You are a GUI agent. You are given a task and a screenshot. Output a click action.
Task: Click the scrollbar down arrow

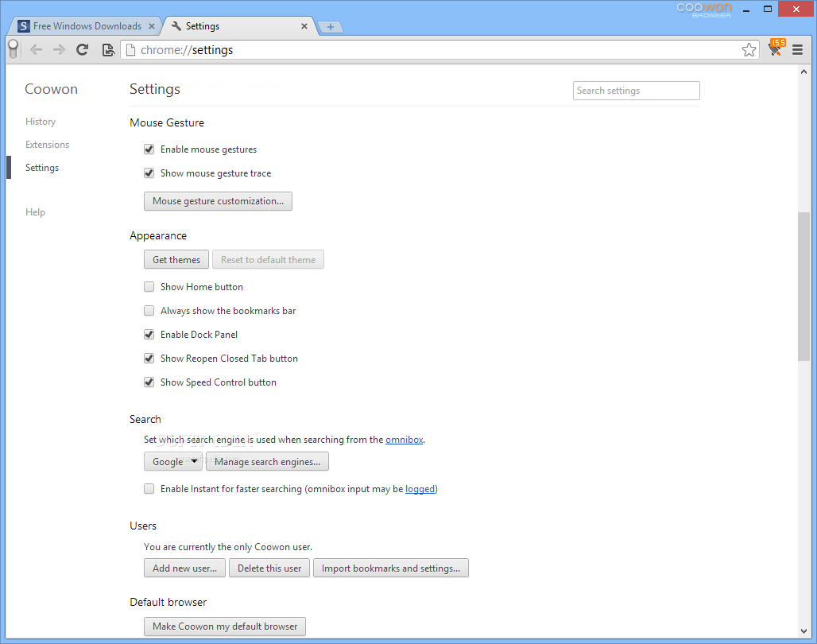(x=803, y=631)
